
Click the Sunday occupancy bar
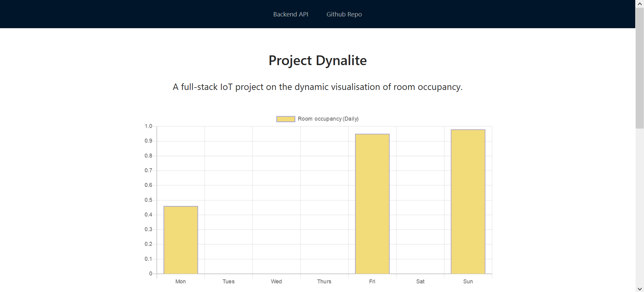[468, 202]
